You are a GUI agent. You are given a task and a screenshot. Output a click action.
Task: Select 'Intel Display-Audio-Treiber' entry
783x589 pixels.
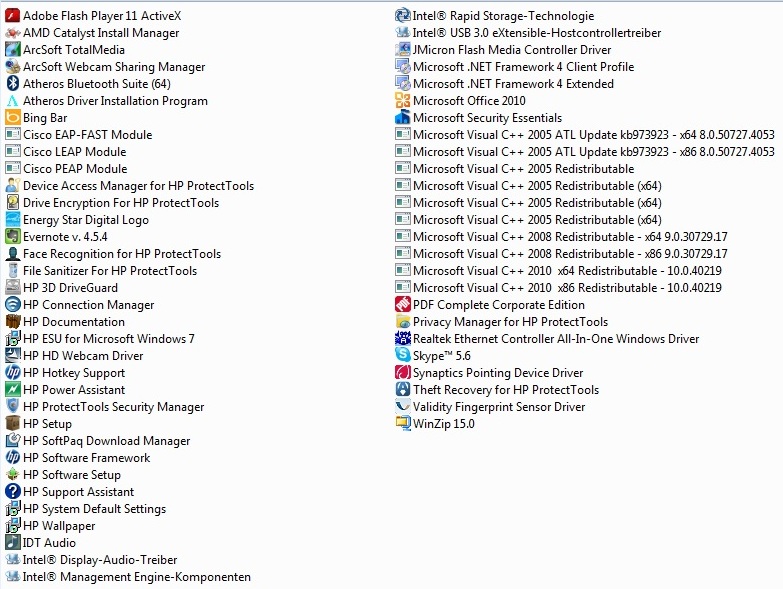pyautogui.click(x=91, y=560)
